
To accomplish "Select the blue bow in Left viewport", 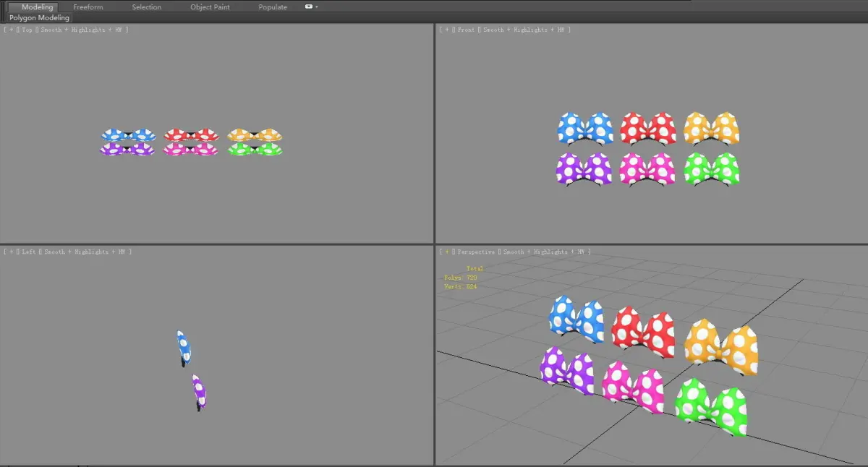I will [x=184, y=348].
